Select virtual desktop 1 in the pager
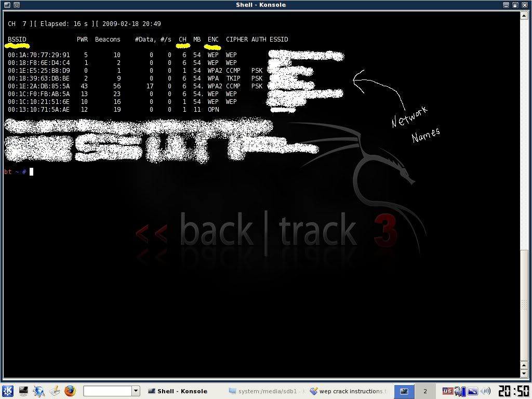532x399 pixels. tap(404, 391)
